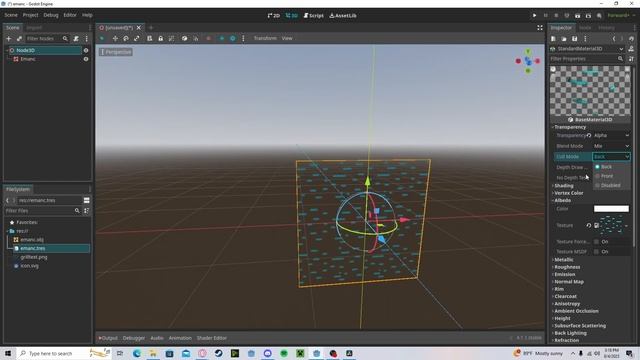Open the AssetLib workspace
This screenshot has height=360, width=640.
click(343, 16)
